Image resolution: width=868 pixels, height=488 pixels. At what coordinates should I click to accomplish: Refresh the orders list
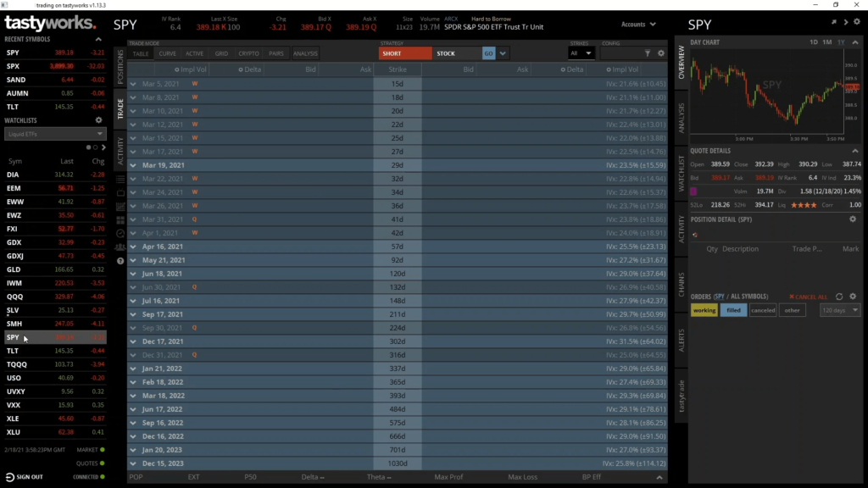tap(839, 297)
